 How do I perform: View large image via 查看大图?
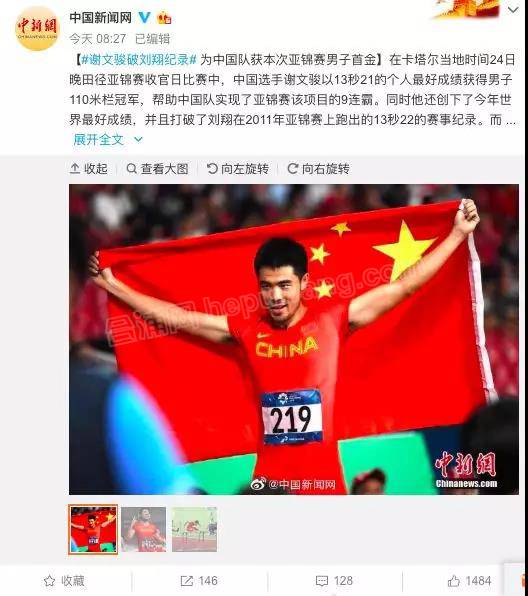[x=157, y=168]
